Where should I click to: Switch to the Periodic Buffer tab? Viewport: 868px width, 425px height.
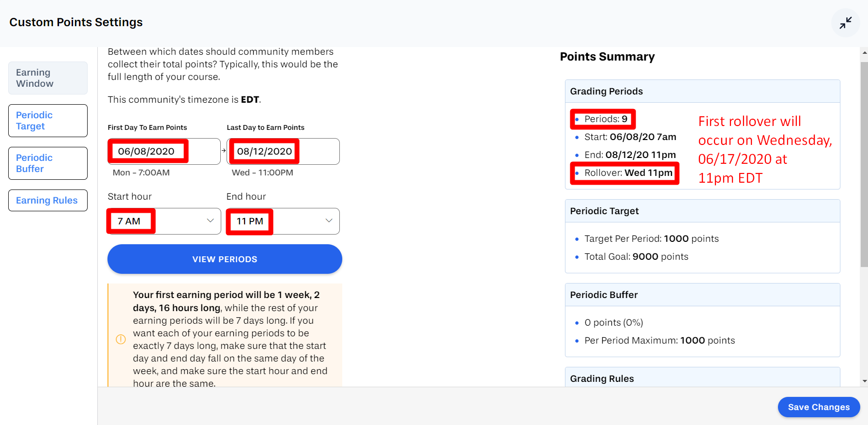tap(48, 163)
